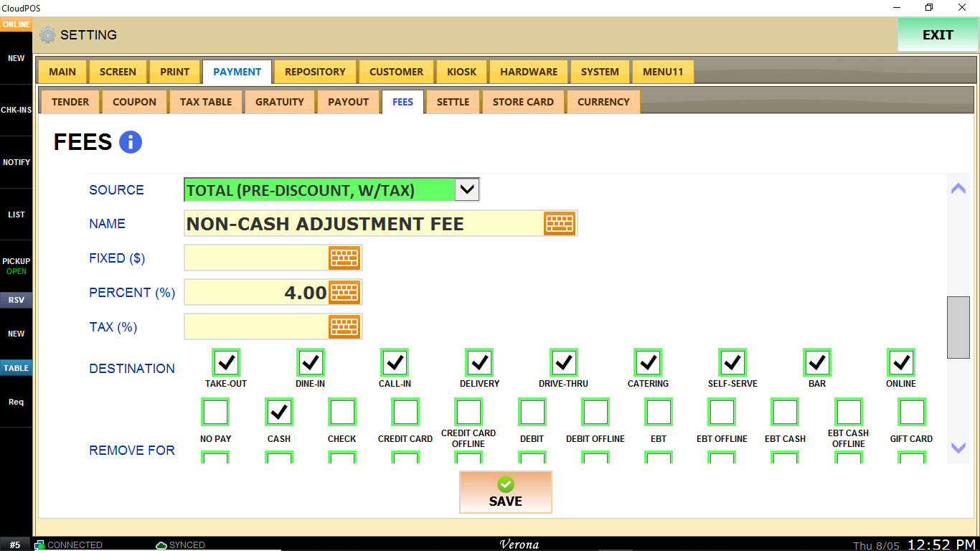The image size is (980, 551).
Task: Open keyboard icon for PERCENT (%) field
Action: click(344, 293)
